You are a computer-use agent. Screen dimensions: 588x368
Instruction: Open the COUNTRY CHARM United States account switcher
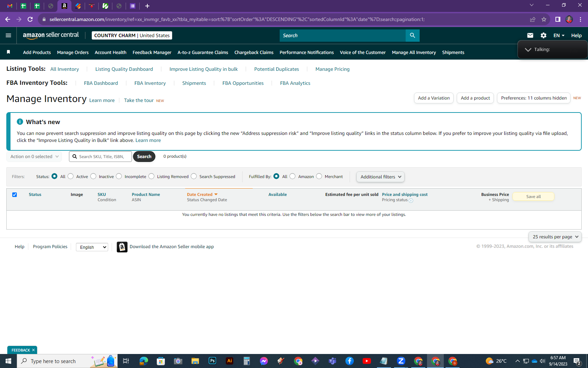[132, 35]
